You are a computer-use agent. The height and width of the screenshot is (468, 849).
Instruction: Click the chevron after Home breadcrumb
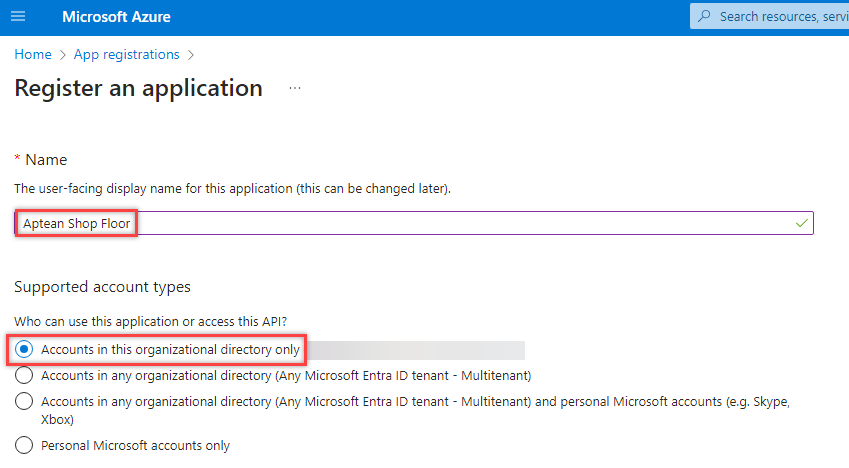coord(62,55)
